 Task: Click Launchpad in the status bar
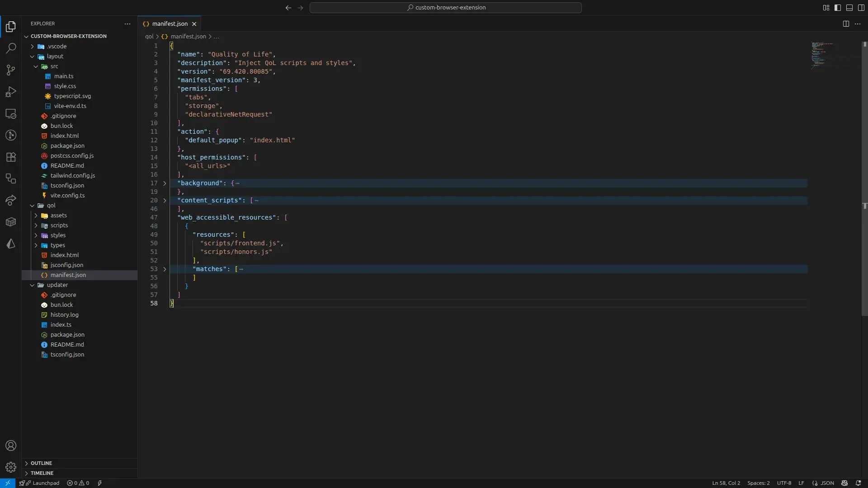[44, 483]
